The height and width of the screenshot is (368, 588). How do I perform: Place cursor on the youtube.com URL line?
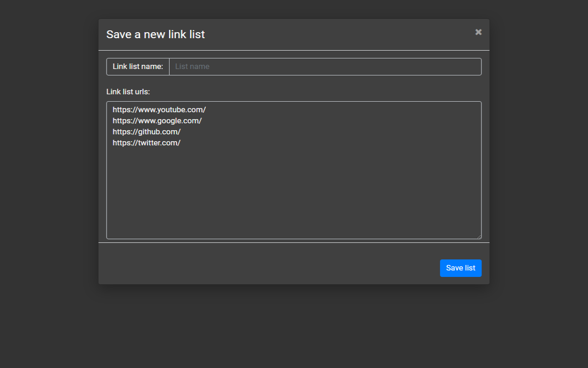pyautogui.click(x=159, y=109)
